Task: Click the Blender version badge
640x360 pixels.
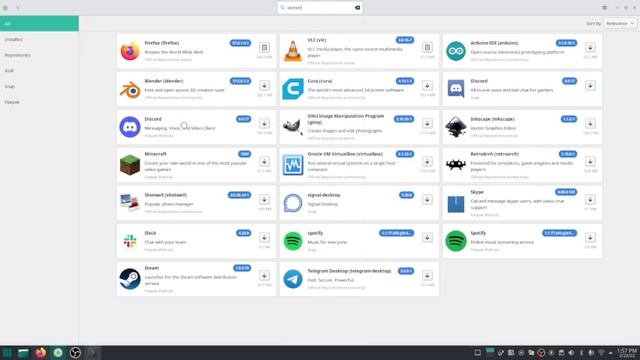Action: click(x=240, y=81)
